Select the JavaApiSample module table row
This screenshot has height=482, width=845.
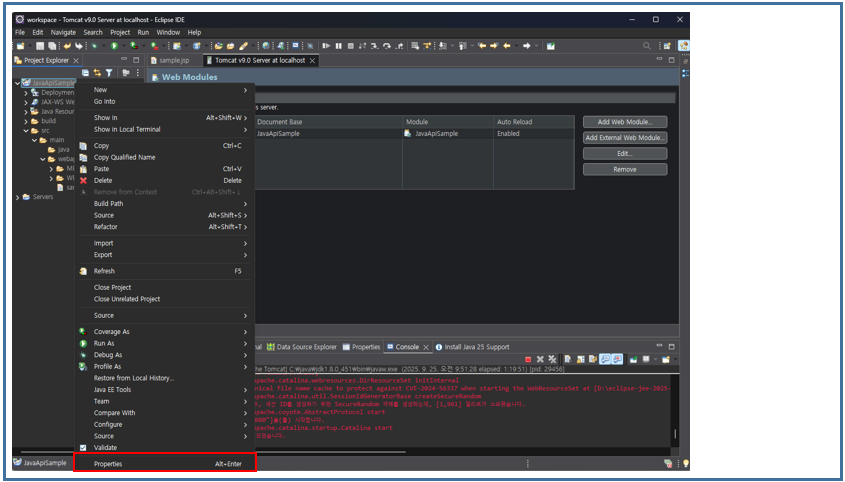pyautogui.click(x=414, y=134)
